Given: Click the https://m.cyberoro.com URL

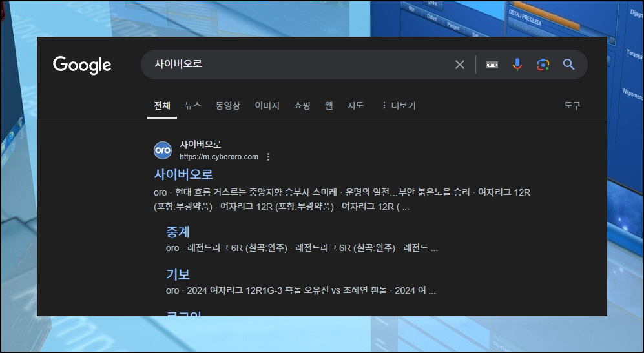Looking at the screenshot, I should click(219, 157).
